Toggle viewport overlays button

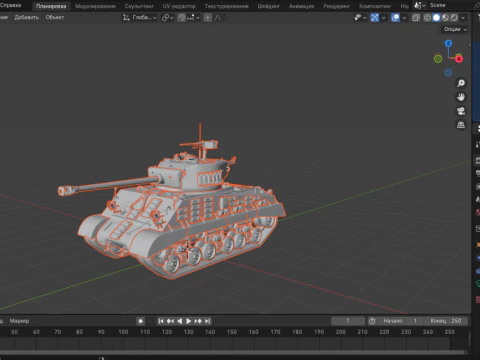coord(395,18)
